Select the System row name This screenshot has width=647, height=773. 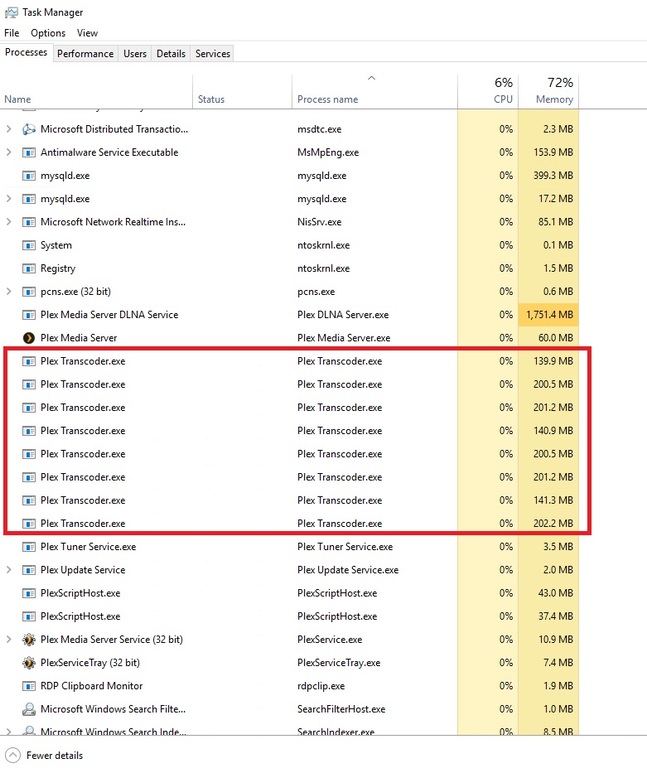[x=56, y=245]
